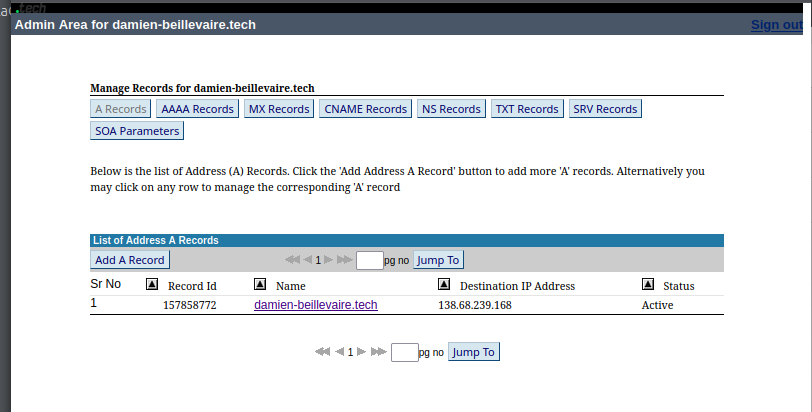Viewport: 812px width, 412px height.
Task: Sort the list by Record Id arrow
Action: 152,285
